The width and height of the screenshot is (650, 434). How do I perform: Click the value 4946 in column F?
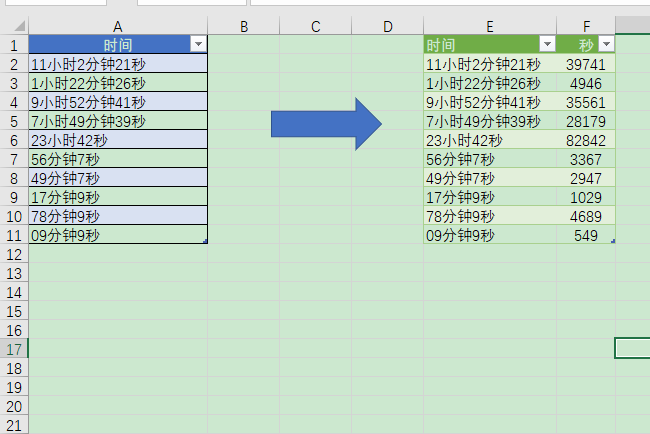pyautogui.click(x=586, y=82)
